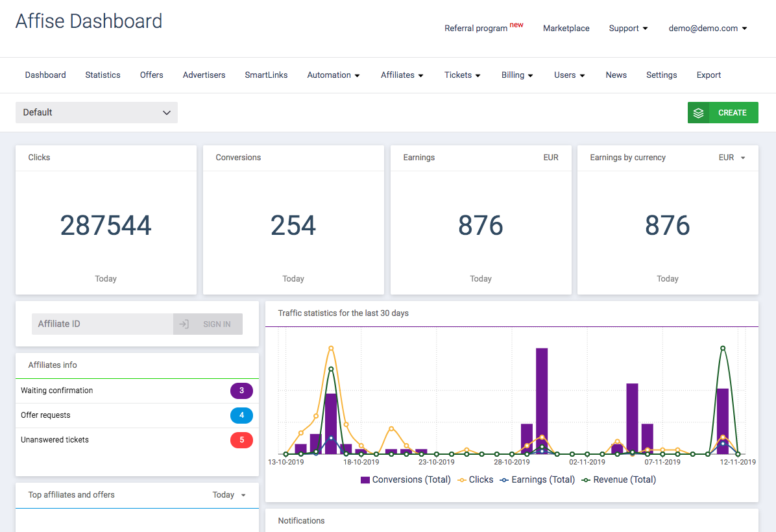
Task: Click the Earnings by currency heading
Action: point(627,158)
